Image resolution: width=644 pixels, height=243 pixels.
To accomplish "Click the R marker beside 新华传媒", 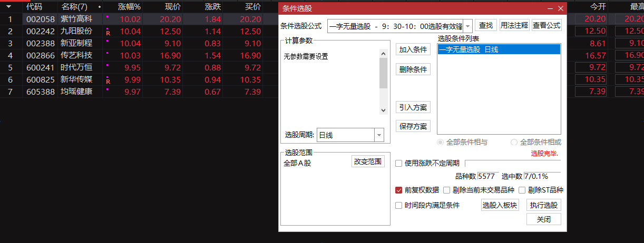I will [108, 81].
